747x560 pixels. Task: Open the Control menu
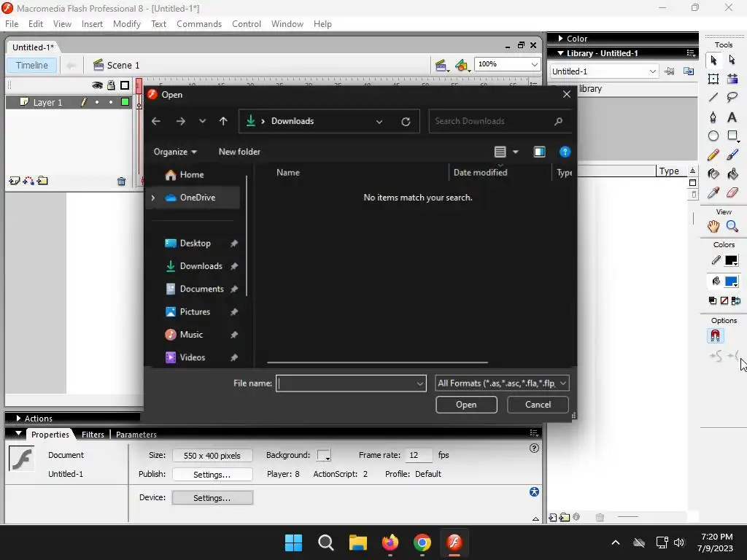(247, 24)
